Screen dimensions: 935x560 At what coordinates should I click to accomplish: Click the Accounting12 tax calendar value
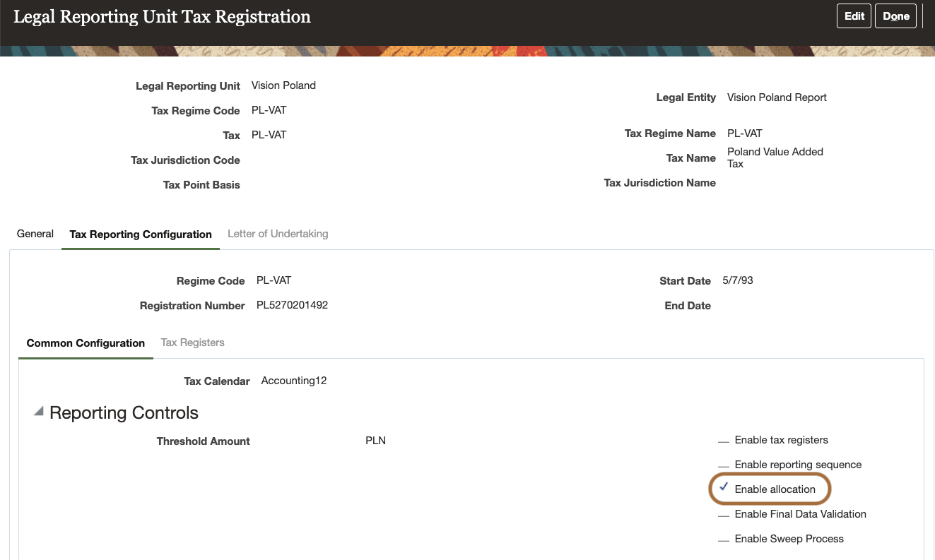click(x=294, y=380)
